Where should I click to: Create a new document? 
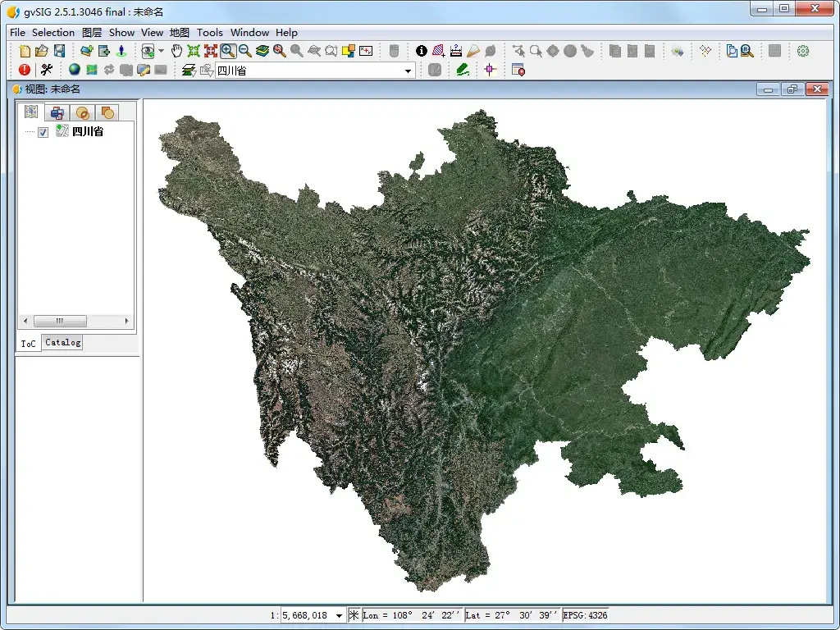tap(24, 50)
